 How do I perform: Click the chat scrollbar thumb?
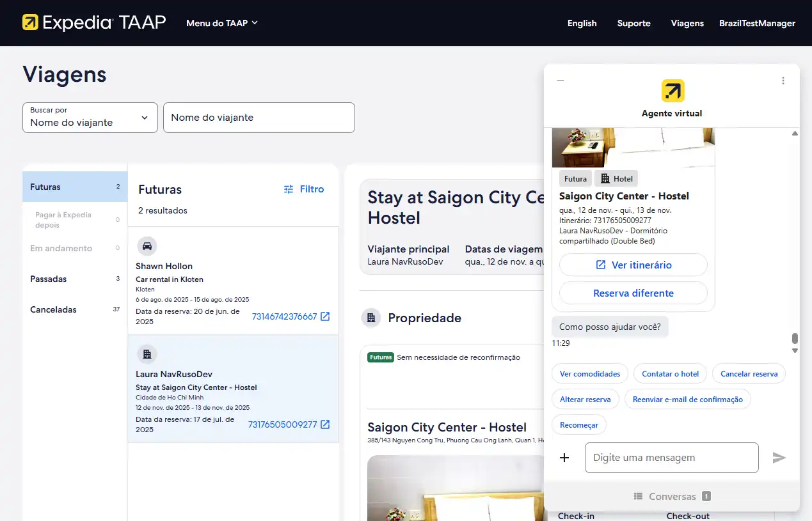[x=795, y=338]
